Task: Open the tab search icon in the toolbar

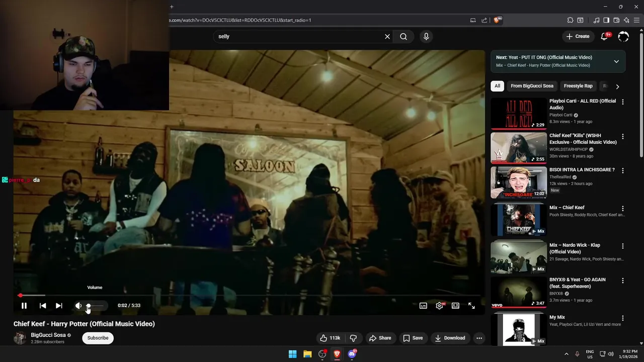Action: [580, 20]
